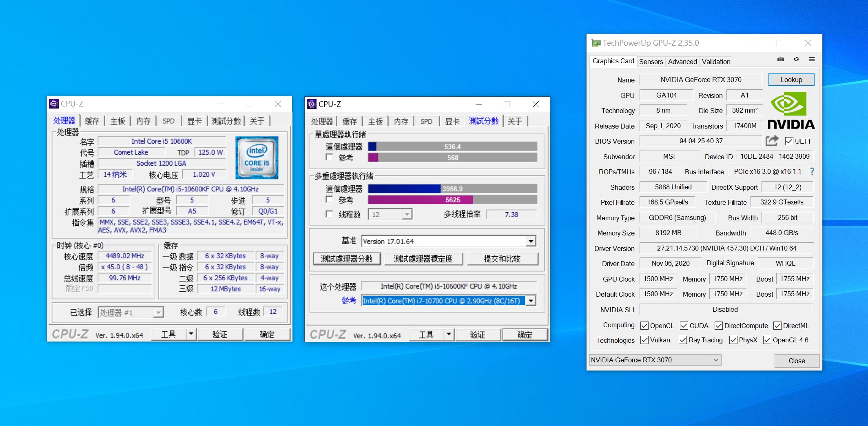Toggle the Vulkan checkbox

pyautogui.click(x=644, y=340)
